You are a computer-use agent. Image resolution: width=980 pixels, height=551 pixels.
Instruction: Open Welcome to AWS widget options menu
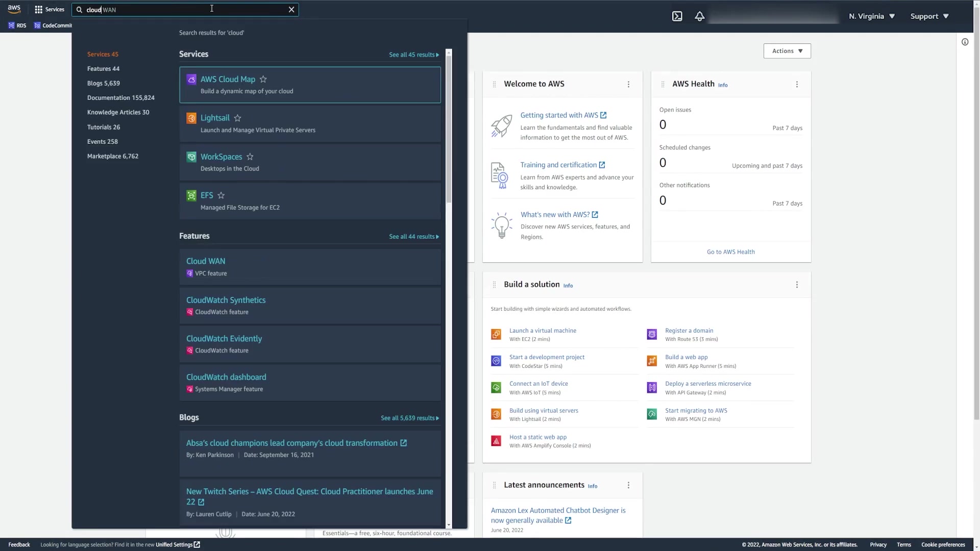point(628,84)
